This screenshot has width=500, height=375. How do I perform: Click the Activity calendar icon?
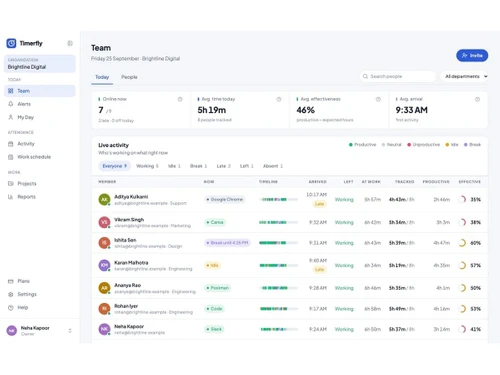(x=11, y=144)
